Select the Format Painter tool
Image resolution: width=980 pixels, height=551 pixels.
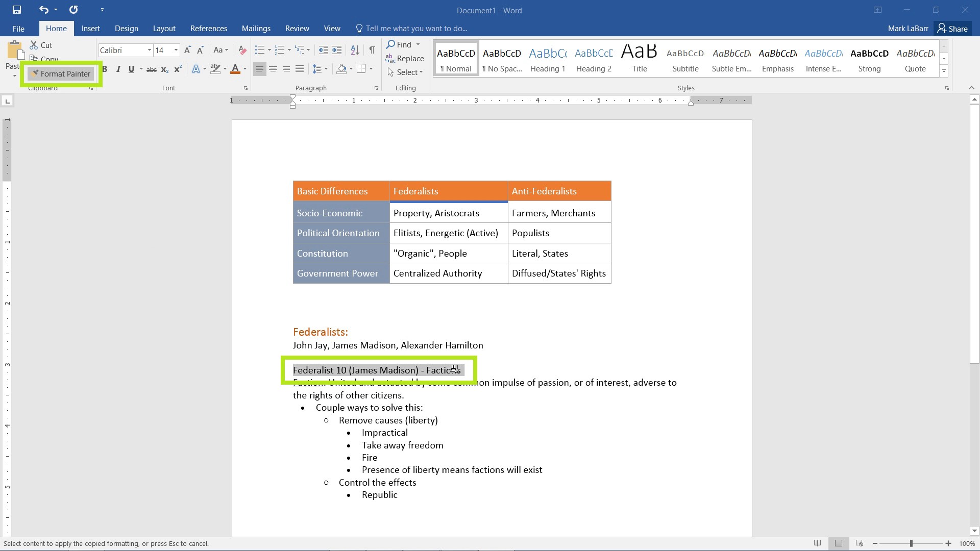point(61,73)
